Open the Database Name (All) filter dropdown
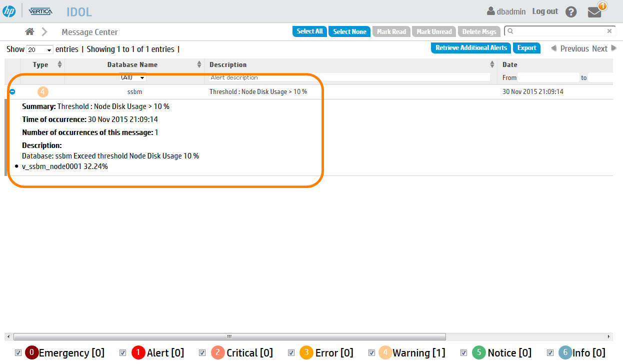Screen dimensions: 623x364 tap(132, 77)
